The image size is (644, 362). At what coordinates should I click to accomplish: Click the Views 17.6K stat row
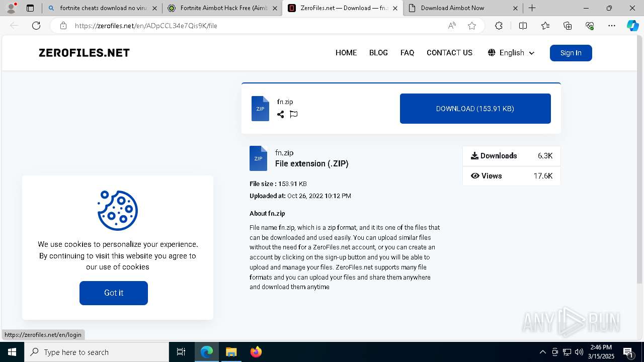tap(511, 176)
